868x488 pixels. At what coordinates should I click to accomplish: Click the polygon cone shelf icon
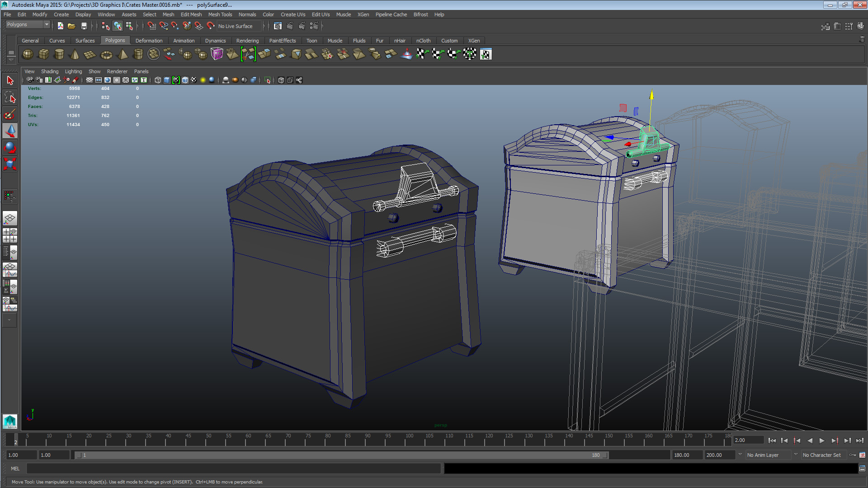coord(75,55)
